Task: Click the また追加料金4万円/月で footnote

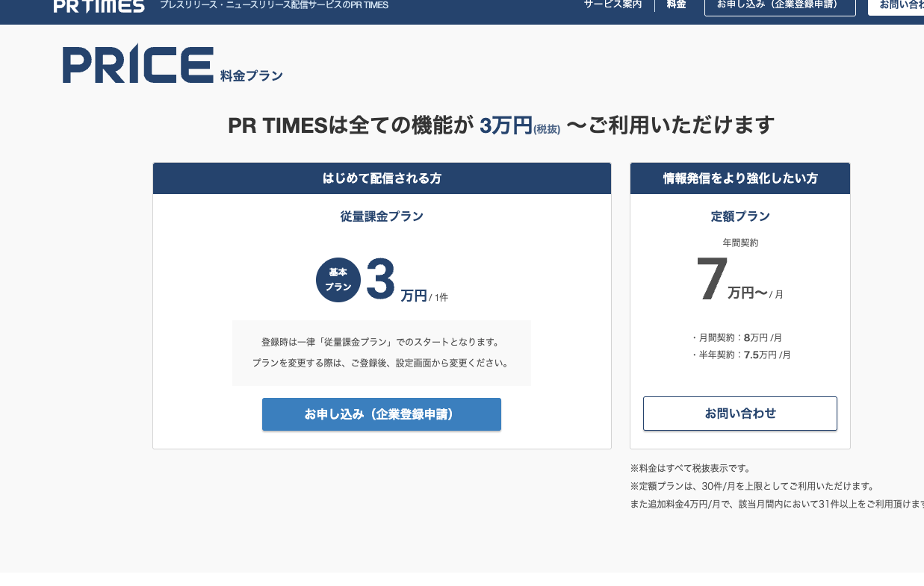Action: [x=777, y=504]
